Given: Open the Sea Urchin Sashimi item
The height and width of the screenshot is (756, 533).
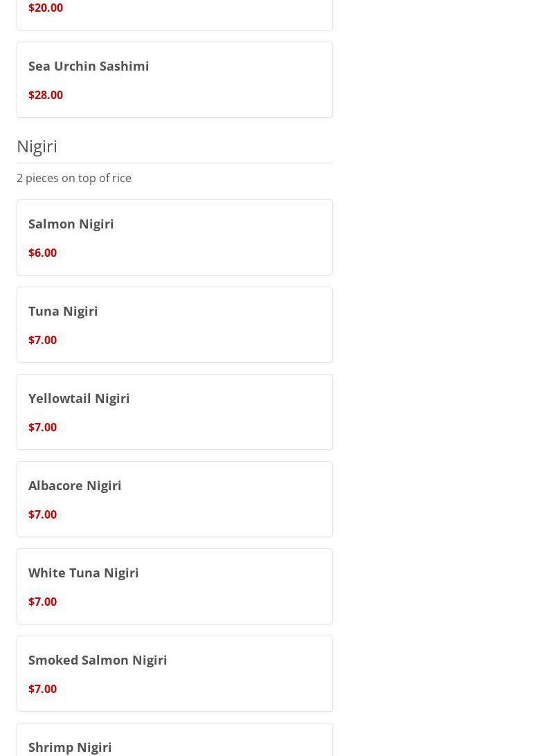Looking at the screenshot, I should 89,66.
